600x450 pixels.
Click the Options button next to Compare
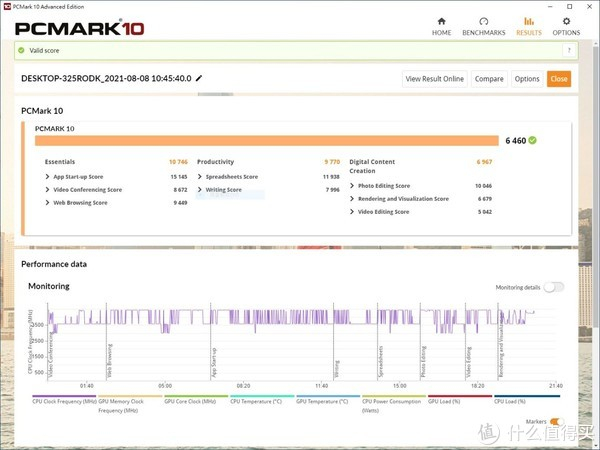pyautogui.click(x=527, y=79)
